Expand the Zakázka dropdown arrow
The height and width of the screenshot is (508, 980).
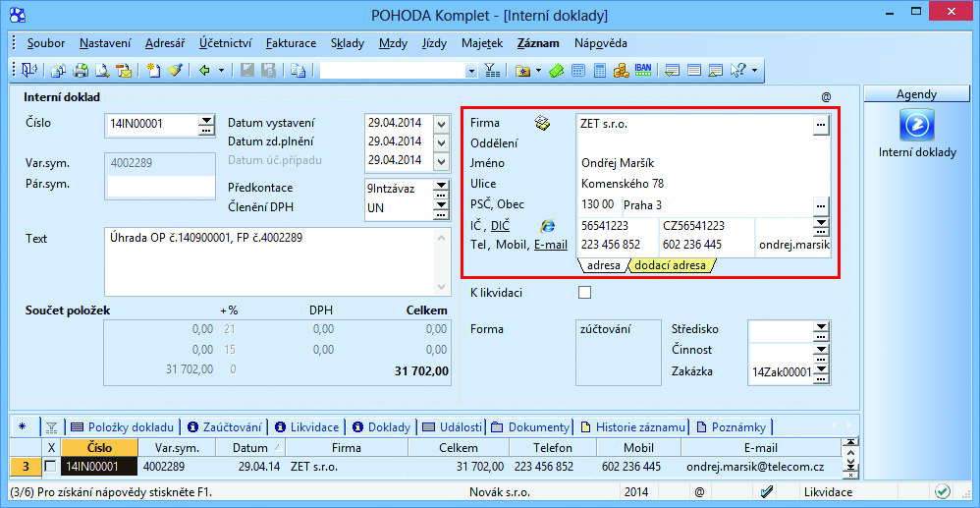tap(823, 368)
